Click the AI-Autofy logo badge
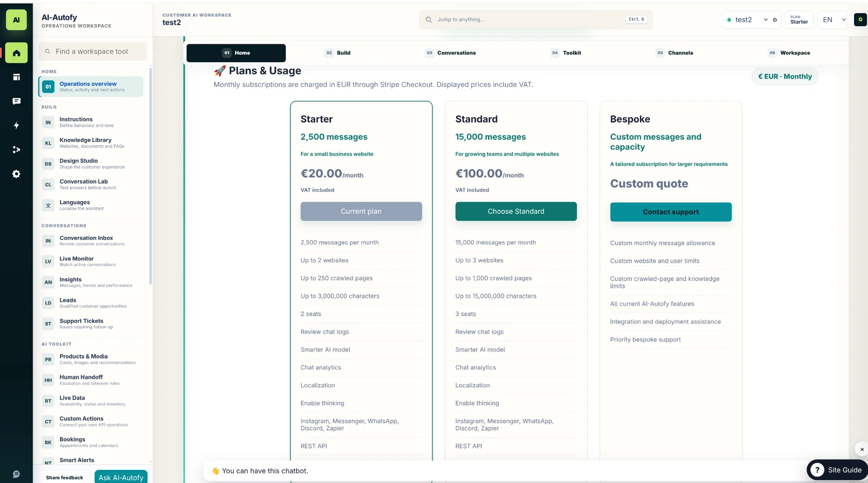868x483 pixels. (x=16, y=20)
